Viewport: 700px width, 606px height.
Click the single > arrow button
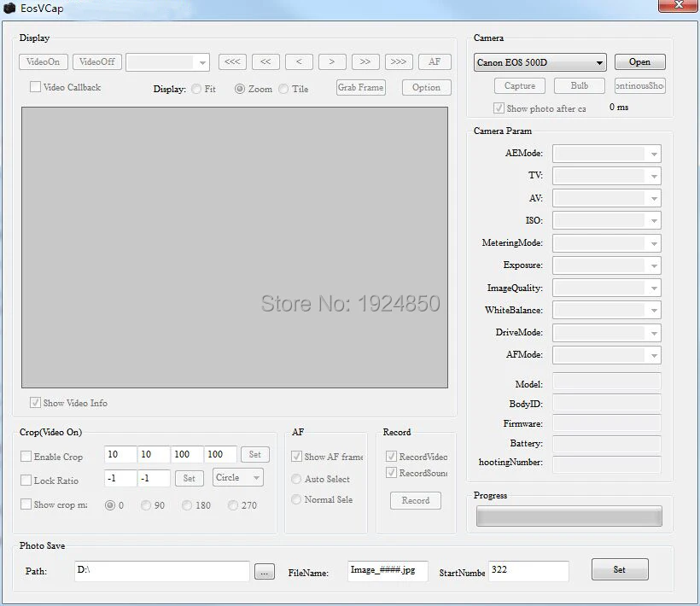[332, 61]
